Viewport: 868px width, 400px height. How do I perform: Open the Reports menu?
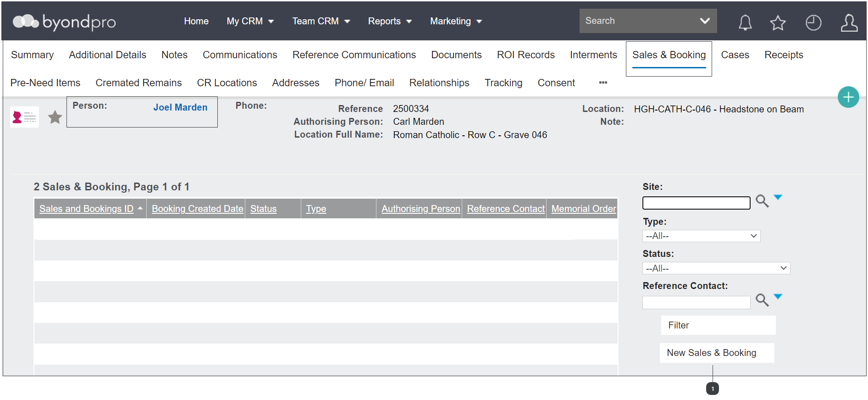(x=390, y=21)
